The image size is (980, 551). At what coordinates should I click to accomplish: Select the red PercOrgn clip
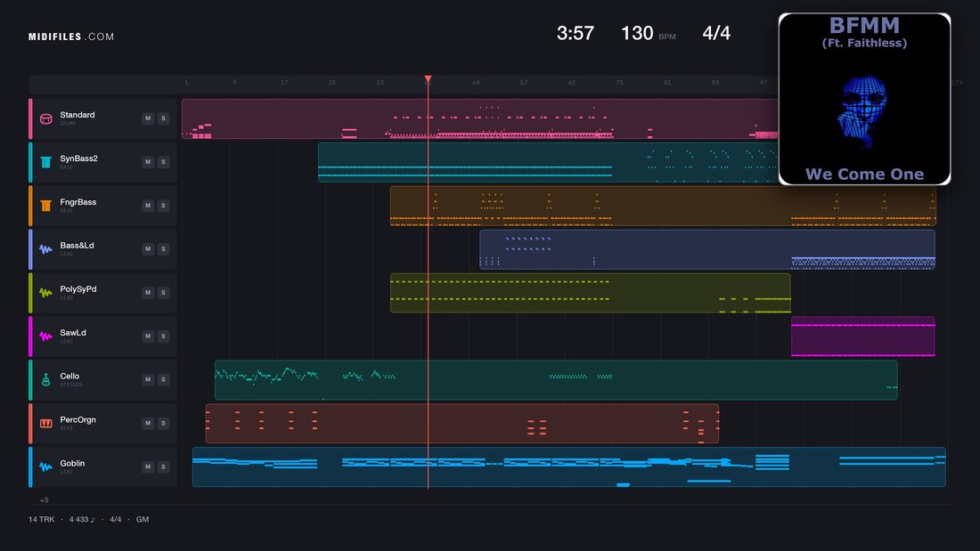(462, 424)
